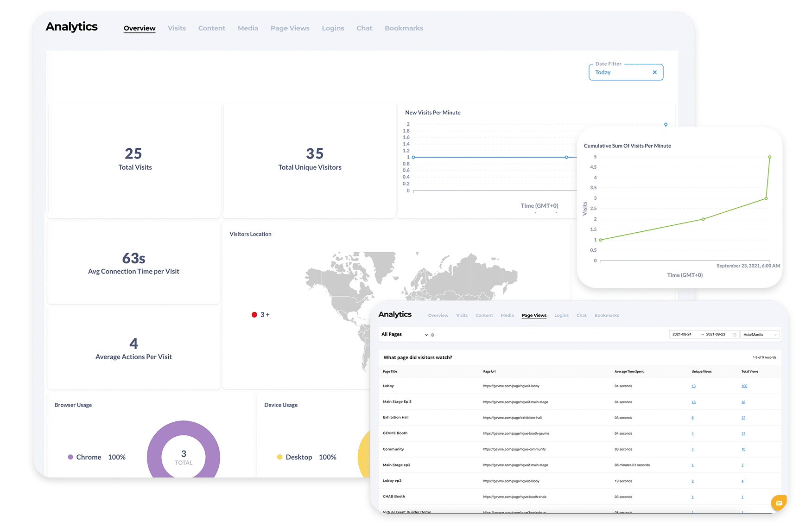The image size is (812, 522).
Task: Select the blue data point on New Visits Per Minute chart
Action: pyautogui.click(x=566, y=157)
